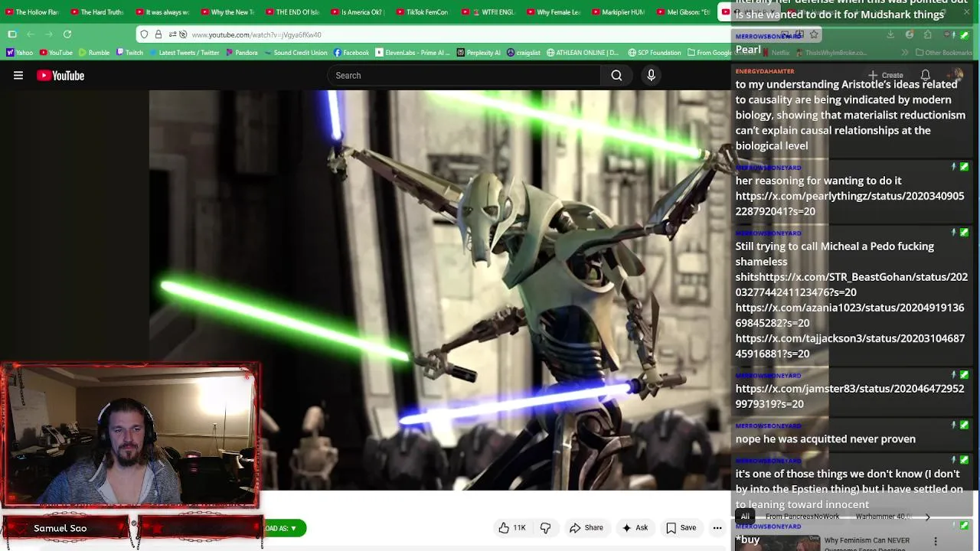The width and height of the screenshot is (980, 551).
Task: Navigate forward in the browser
Action: (x=49, y=34)
